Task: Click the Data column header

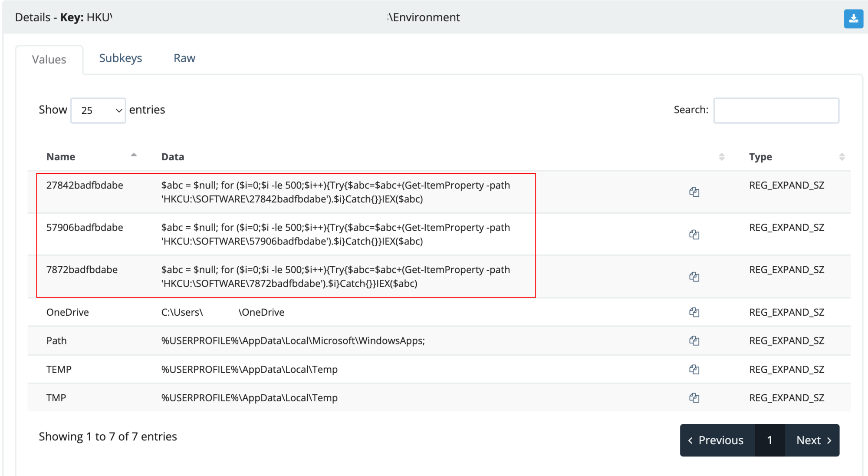Action: (173, 157)
